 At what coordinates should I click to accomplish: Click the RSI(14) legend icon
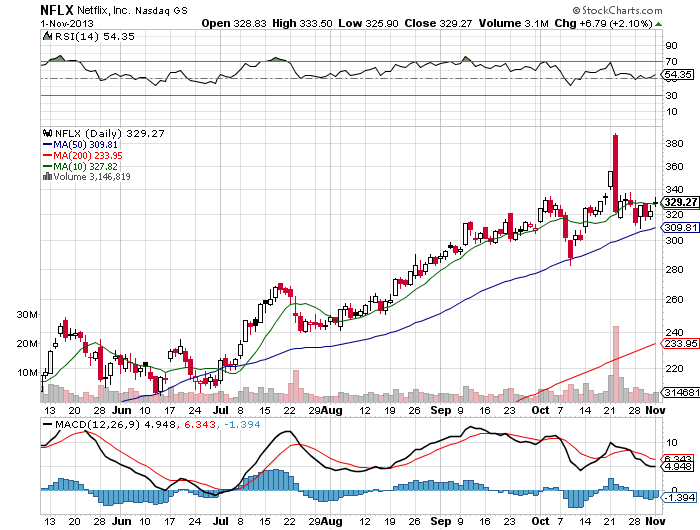47,36
